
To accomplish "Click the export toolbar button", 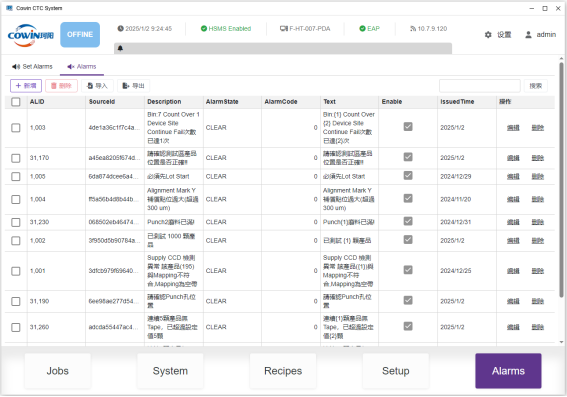I will coord(133,86).
